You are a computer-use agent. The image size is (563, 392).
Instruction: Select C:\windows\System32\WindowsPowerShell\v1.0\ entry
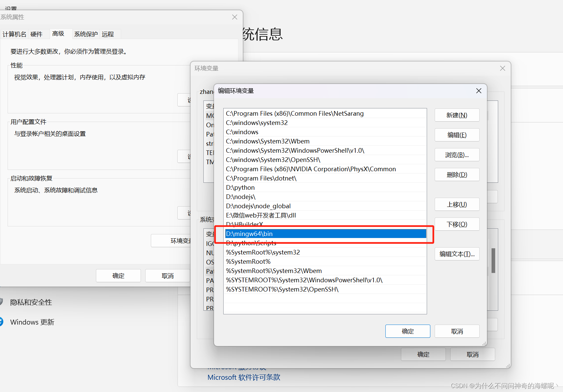pos(325,150)
